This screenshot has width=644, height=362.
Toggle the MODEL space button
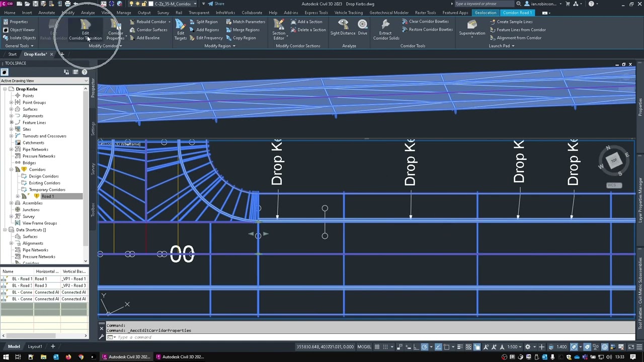point(364,346)
